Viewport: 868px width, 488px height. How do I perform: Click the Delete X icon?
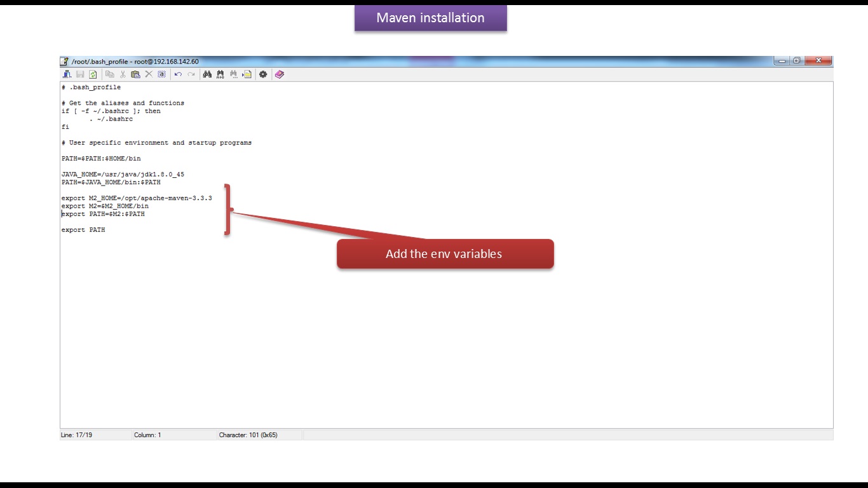coord(149,74)
